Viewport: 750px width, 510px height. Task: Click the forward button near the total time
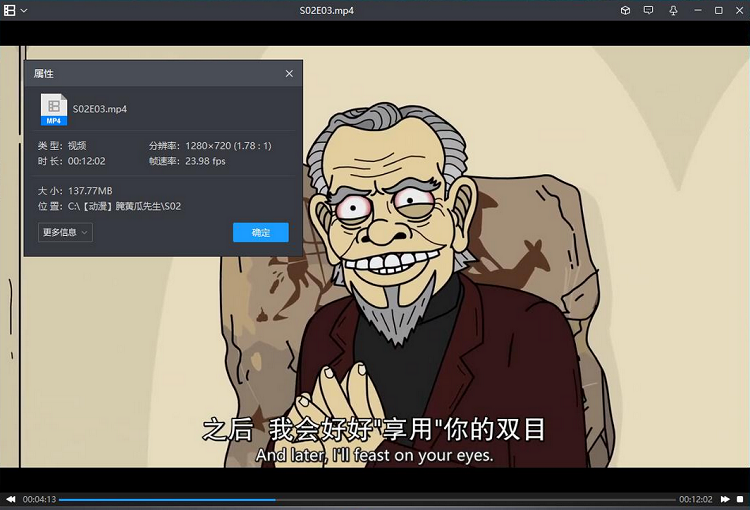[722, 499]
